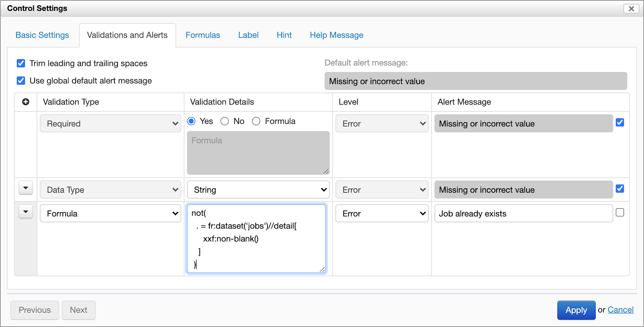The image size is (644, 327).
Task: Switch to the Basic Settings tab
Action: [42, 35]
